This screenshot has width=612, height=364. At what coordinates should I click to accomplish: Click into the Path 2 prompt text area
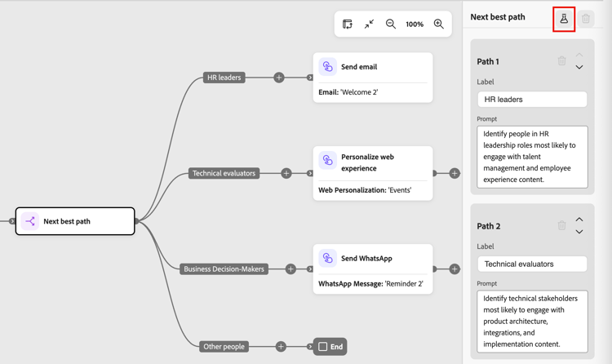point(532,321)
